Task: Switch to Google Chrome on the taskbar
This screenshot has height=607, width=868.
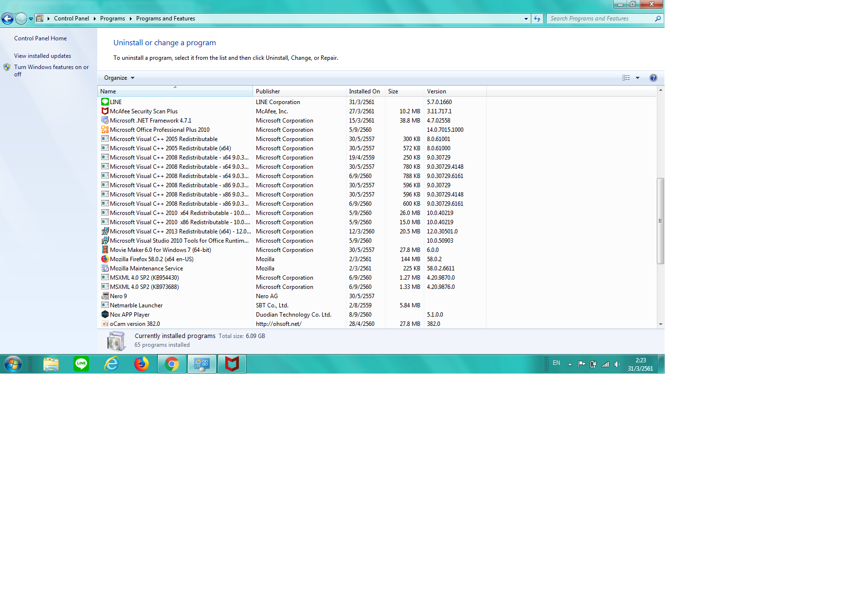Action: [172, 364]
